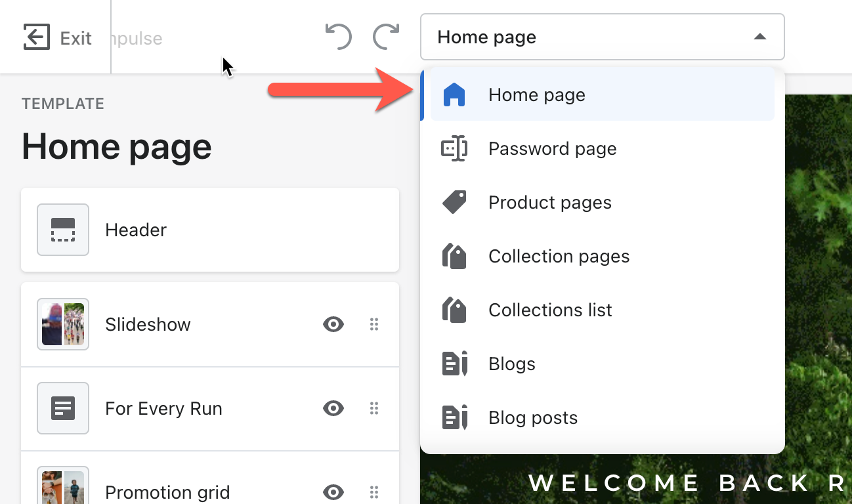Select Product pages template
Viewport: 852px width, 504px height.
pos(603,203)
